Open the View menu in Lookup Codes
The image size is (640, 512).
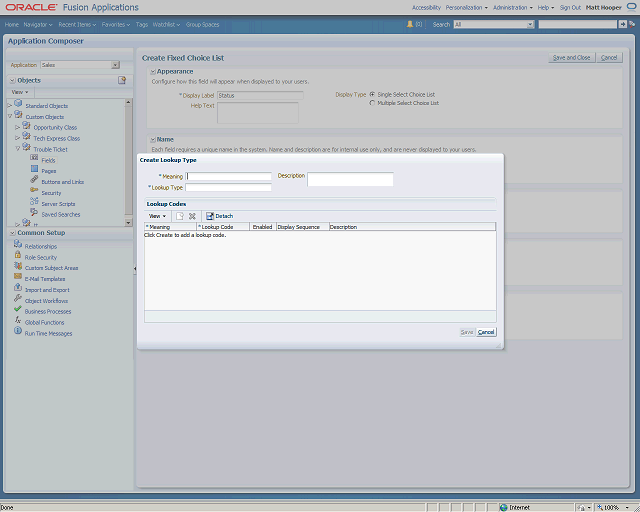[x=157, y=216]
